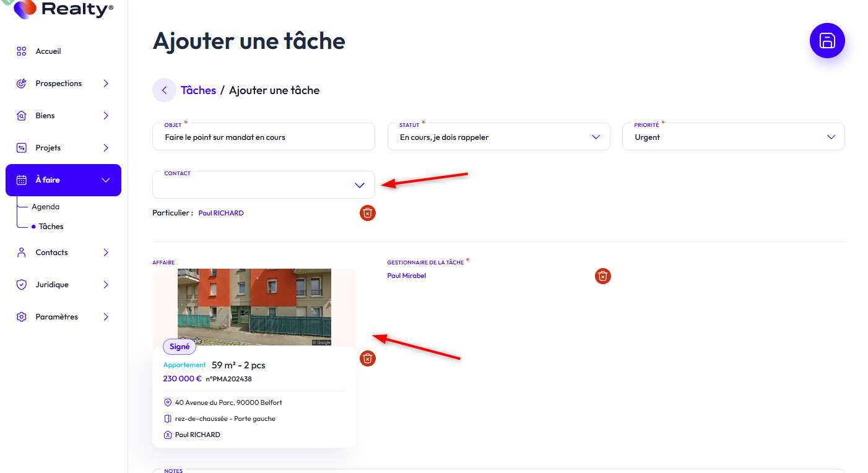Click the Accueil home grid icon
Screen dimensions: 868x473
click(x=22, y=51)
